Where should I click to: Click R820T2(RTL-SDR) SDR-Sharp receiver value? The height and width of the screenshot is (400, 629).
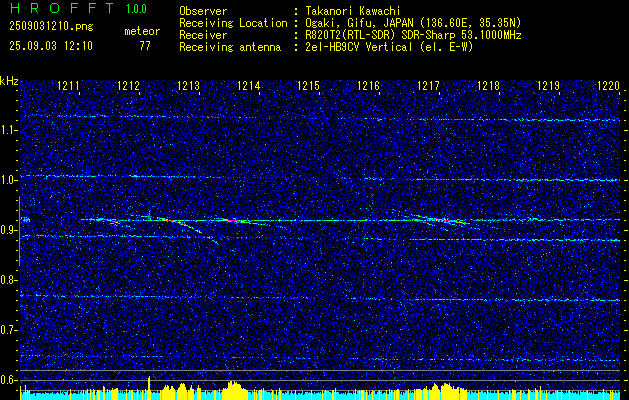(413, 35)
